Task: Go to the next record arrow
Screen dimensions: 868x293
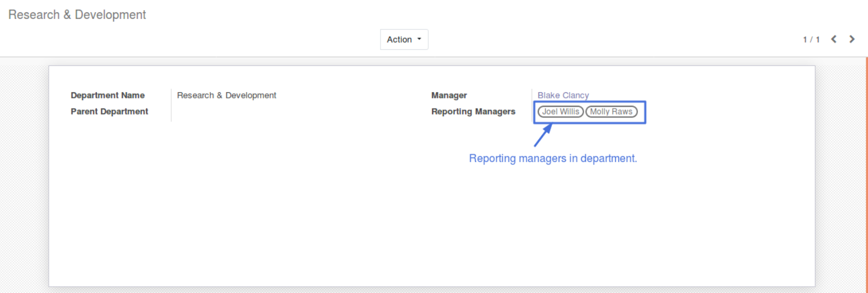Action: coord(852,39)
